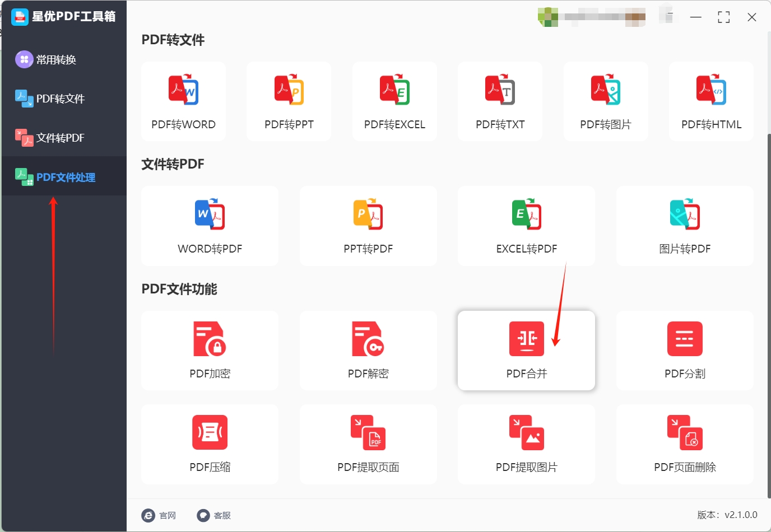
Task: Select the PDF合并 merge icon
Action: click(x=527, y=339)
